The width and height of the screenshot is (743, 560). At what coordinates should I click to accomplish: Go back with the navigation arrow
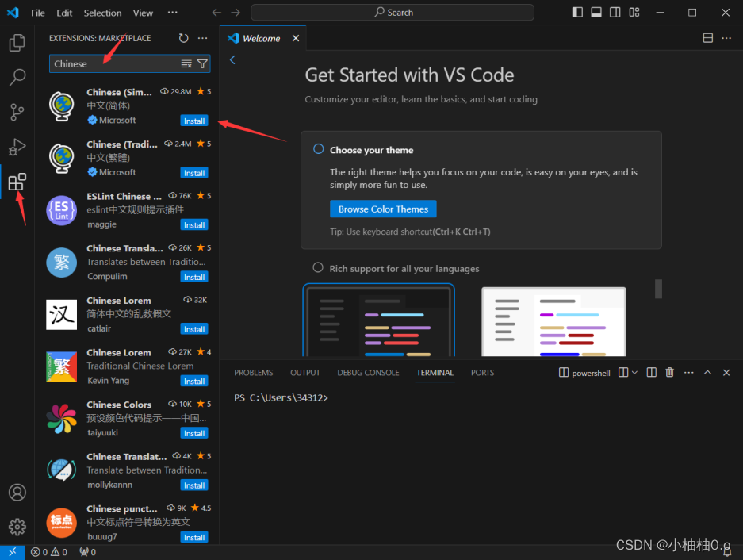tap(216, 13)
